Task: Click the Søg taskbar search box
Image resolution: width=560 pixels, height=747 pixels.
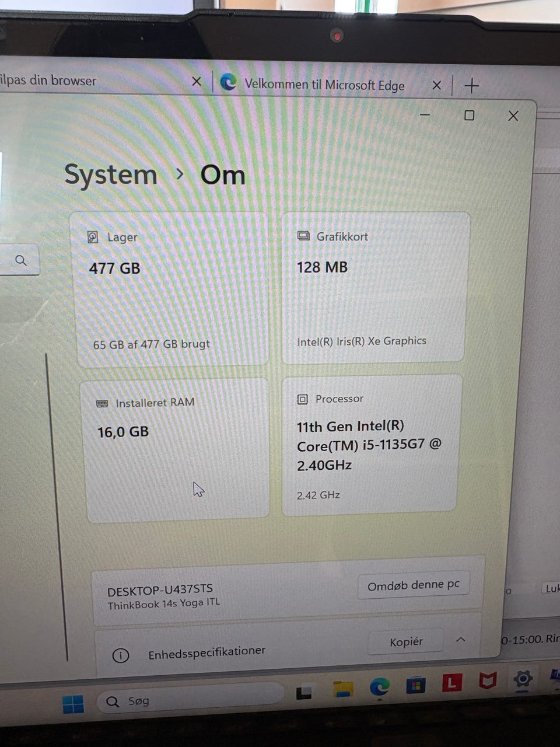Action: tap(190, 700)
